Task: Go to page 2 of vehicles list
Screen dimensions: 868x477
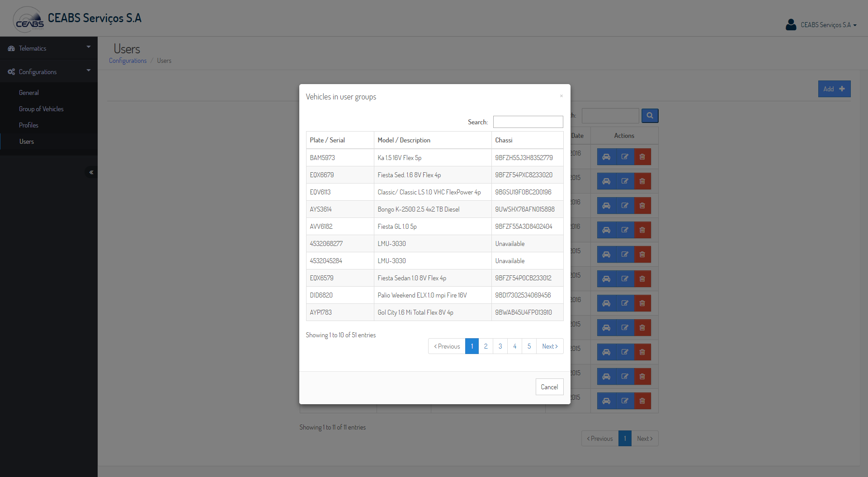Action: click(486, 346)
